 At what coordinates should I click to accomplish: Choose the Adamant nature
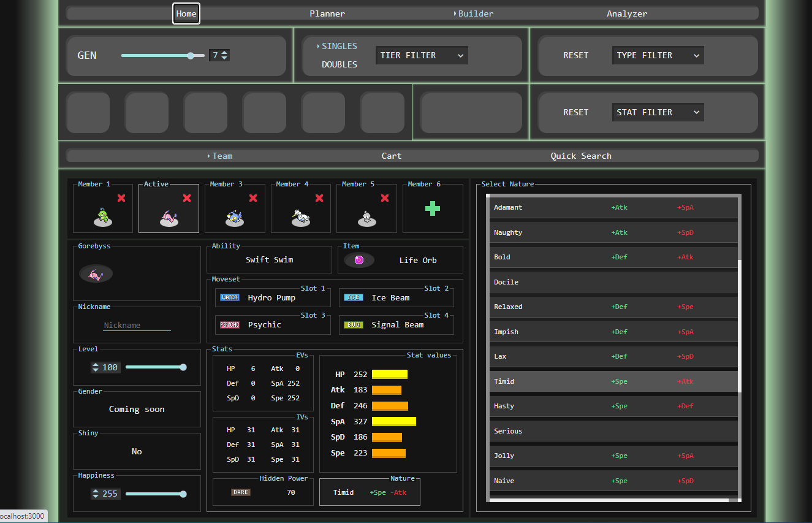point(613,207)
